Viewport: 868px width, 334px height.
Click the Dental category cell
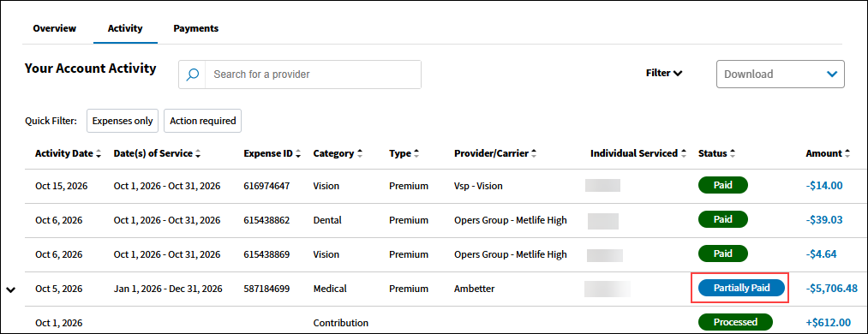pyautogui.click(x=327, y=220)
